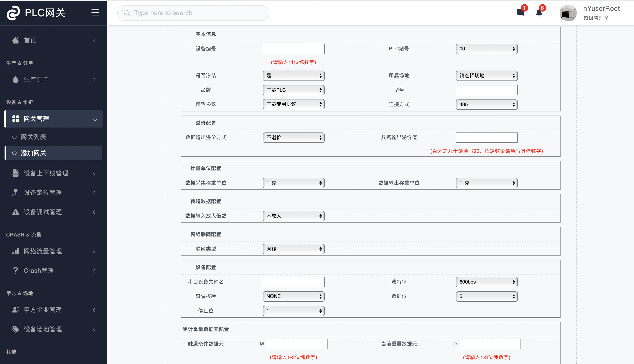Click the 网关管理 sidebar icon
Screen dimensions: 634x364
coord(15,118)
